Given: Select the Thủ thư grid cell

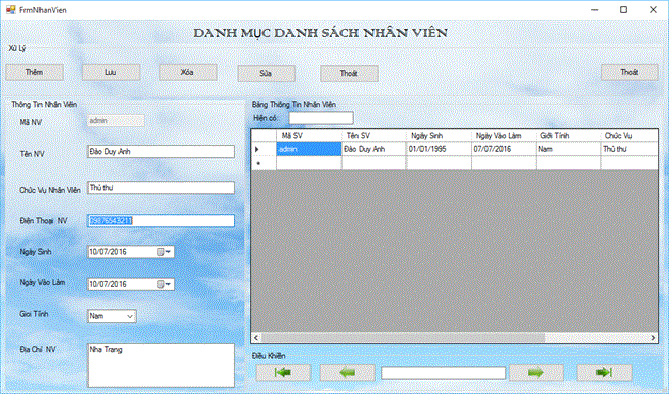Looking at the screenshot, I should (x=629, y=149).
